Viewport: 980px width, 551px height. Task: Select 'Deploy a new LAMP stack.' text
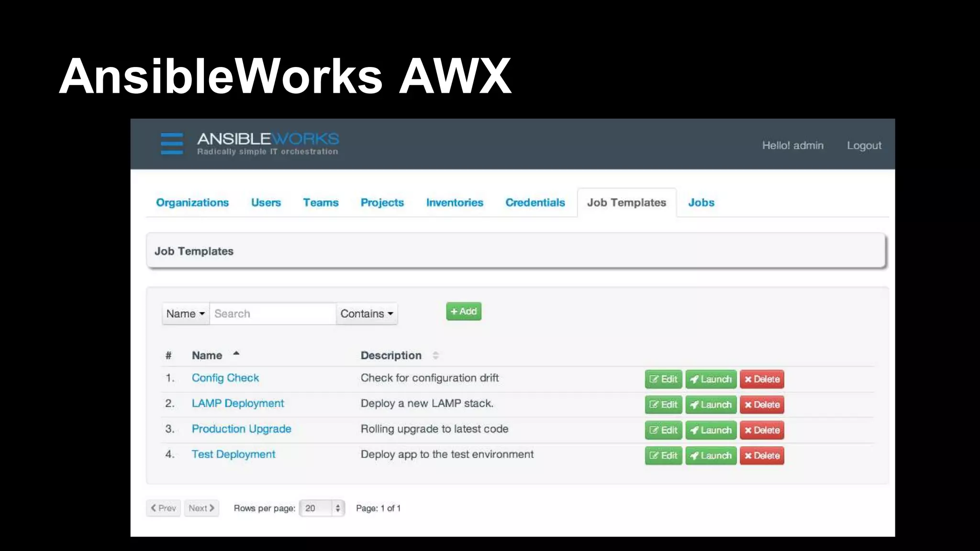click(427, 403)
